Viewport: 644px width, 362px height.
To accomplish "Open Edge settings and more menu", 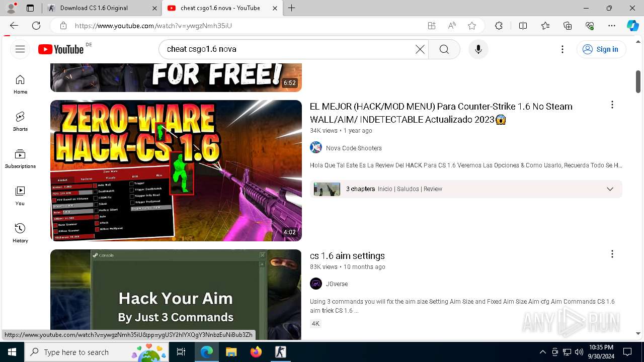I will point(612,26).
